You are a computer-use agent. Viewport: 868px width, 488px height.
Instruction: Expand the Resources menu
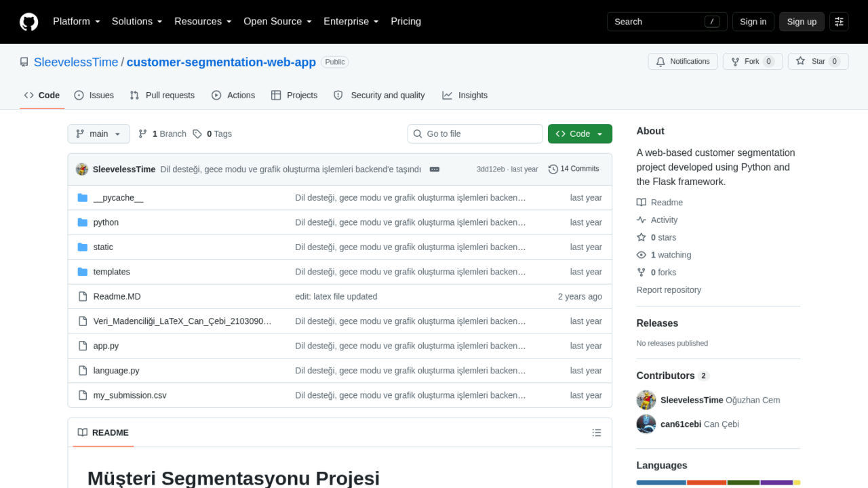click(x=203, y=22)
